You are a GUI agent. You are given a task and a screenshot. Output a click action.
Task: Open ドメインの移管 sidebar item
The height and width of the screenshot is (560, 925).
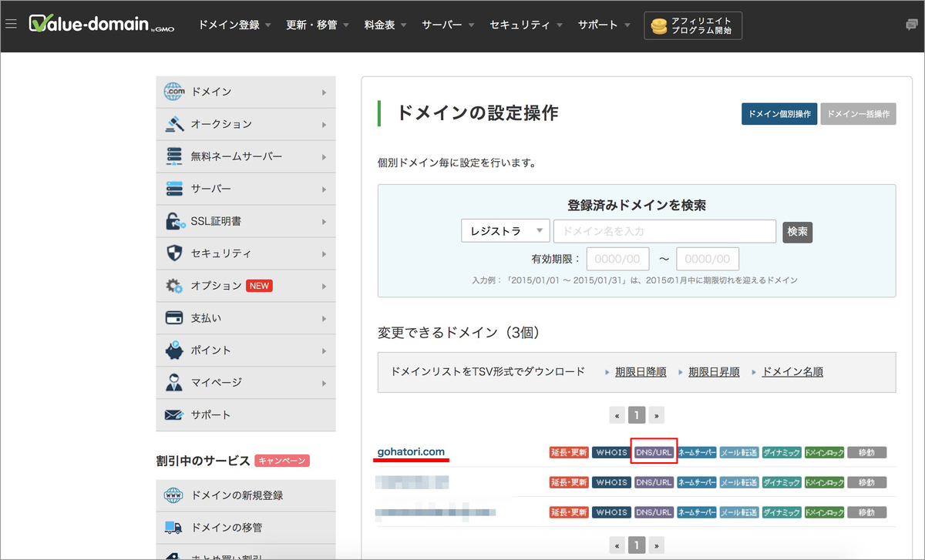[246, 528]
